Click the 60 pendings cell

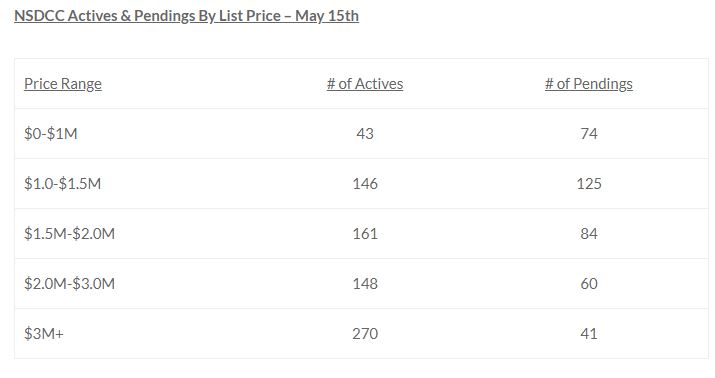[589, 284]
